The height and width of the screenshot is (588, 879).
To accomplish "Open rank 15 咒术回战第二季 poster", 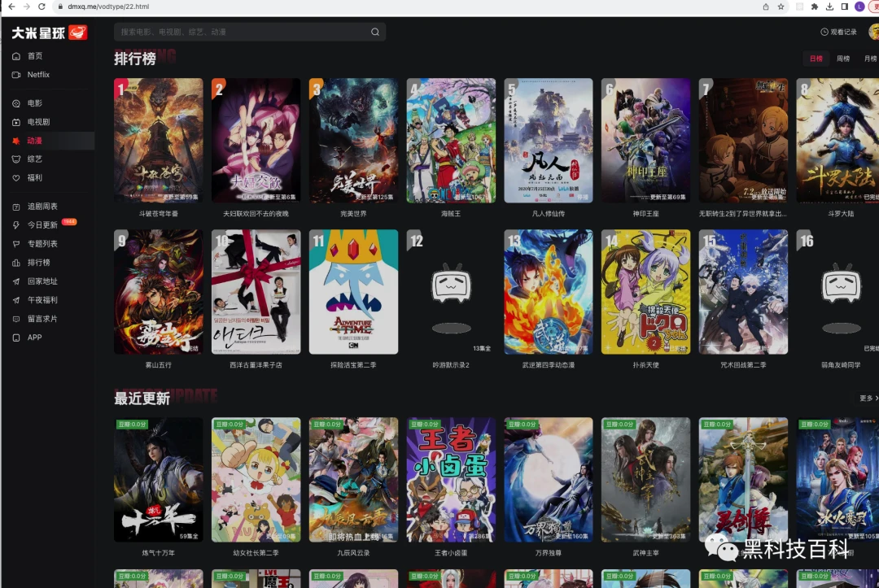I will pos(743,292).
